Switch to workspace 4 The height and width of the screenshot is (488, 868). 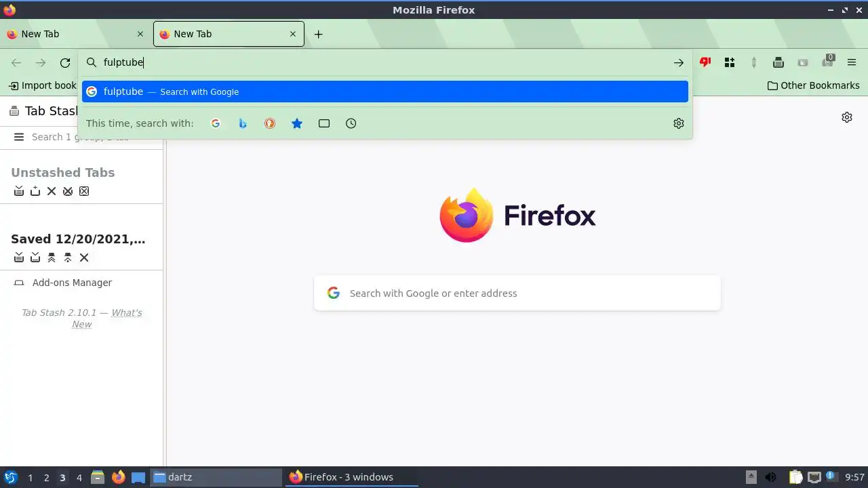(79, 477)
